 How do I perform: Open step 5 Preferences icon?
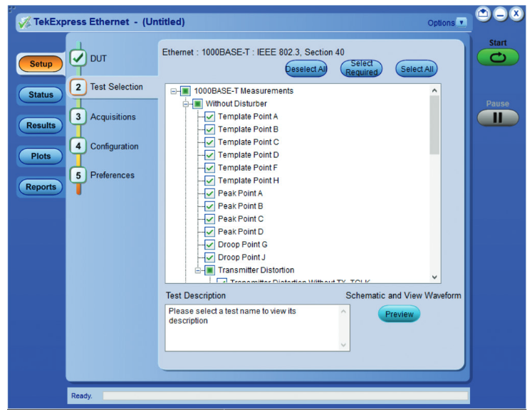[78, 175]
